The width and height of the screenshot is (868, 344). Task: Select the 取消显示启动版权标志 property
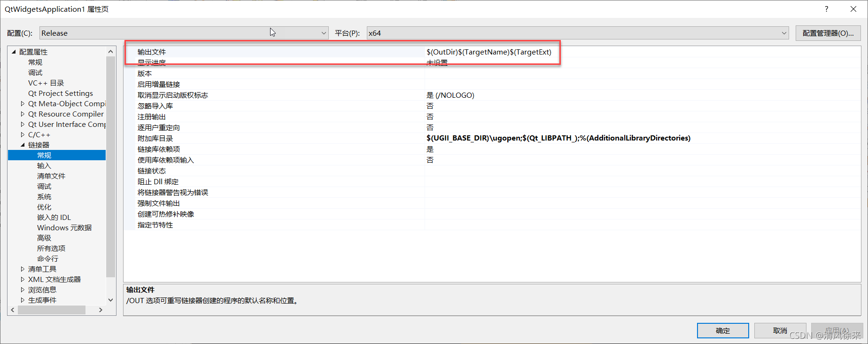point(492,95)
